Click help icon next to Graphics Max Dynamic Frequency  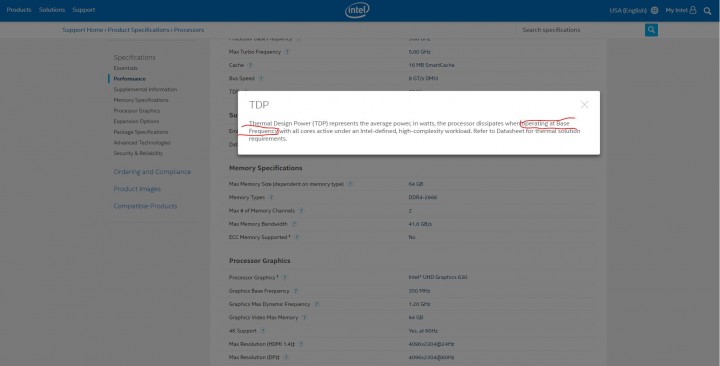coord(316,304)
